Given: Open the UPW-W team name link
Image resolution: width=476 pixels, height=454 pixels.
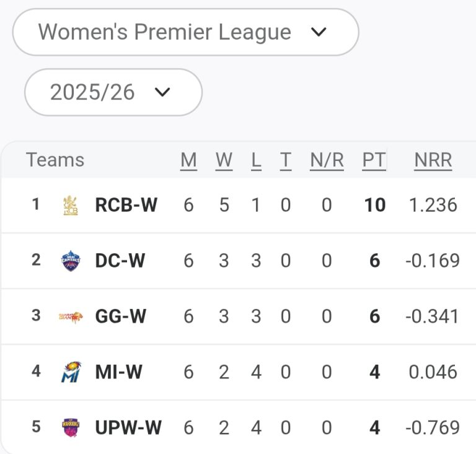Looking at the screenshot, I should [x=128, y=427].
